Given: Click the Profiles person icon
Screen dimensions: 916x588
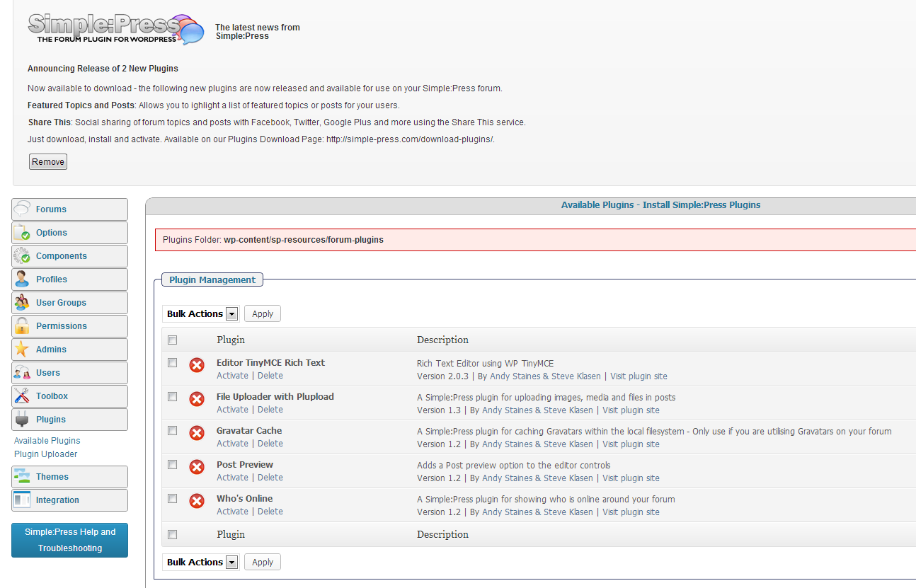Looking at the screenshot, I should click(22, 279).
